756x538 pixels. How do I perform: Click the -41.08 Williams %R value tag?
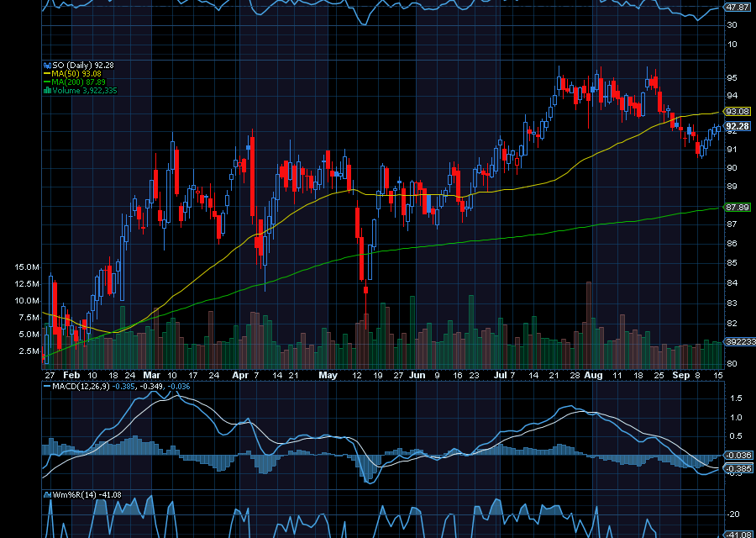738,535
